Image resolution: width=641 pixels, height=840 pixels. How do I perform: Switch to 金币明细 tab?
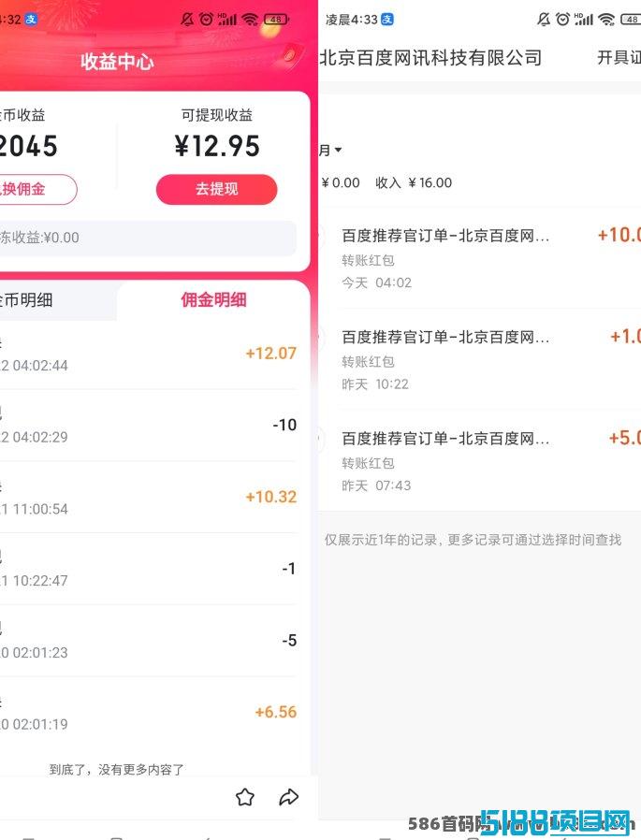(26, 300)
